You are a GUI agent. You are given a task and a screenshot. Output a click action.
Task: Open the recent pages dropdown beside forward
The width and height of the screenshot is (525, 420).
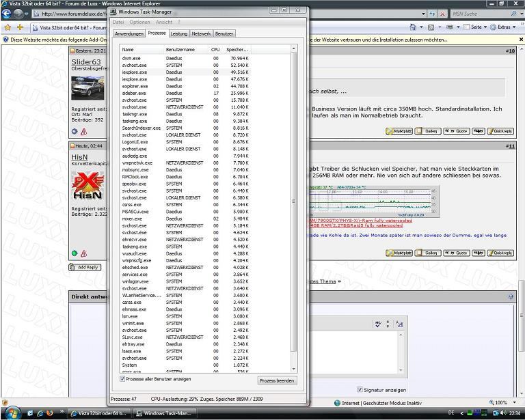(27, 14)
